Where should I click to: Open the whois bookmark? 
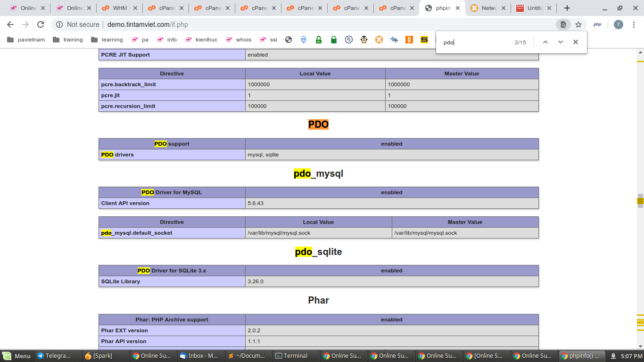coord(239,40)
